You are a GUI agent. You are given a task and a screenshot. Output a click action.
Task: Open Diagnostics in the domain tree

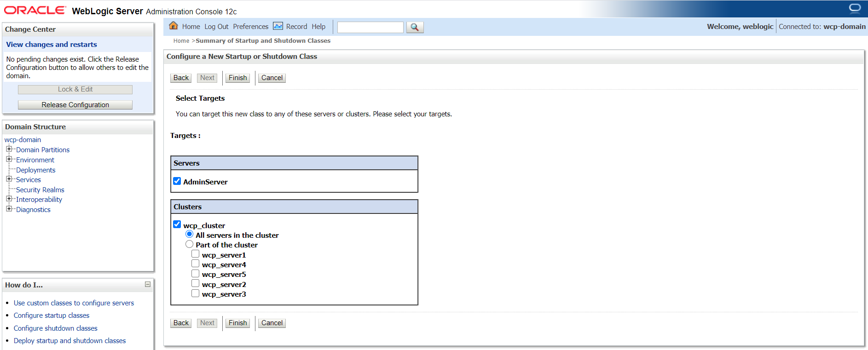click(x=33, y=210)
